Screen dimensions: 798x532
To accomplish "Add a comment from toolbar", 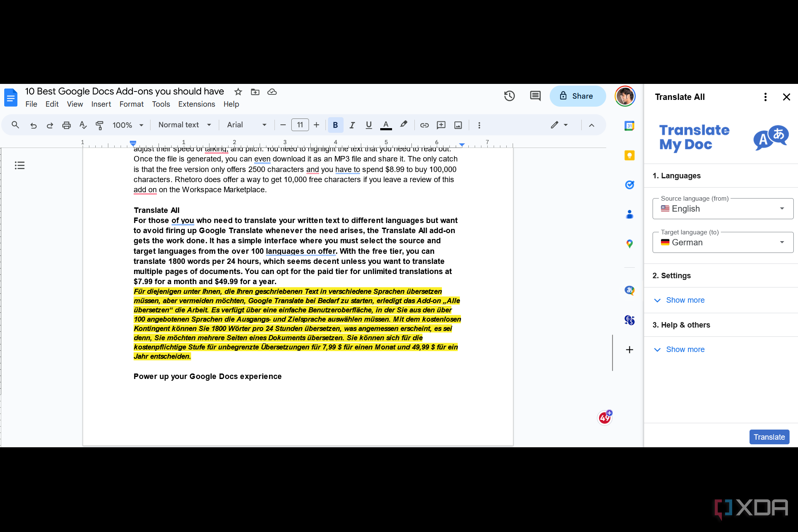I will (x=441, y=125).
